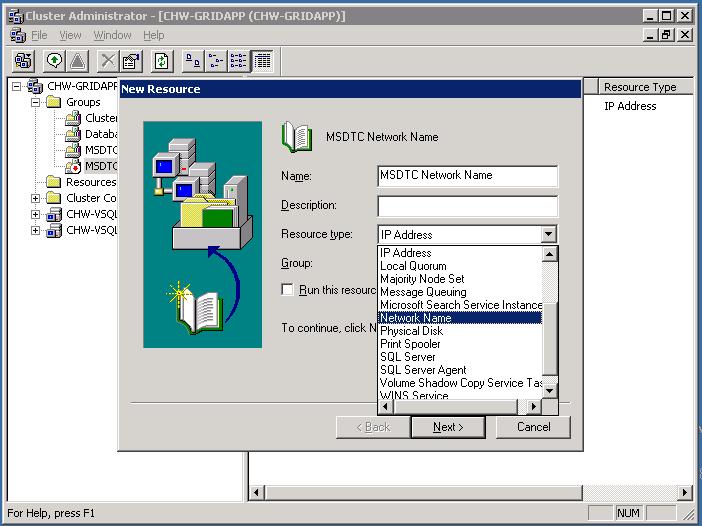The image size is (702, 526).
Task: Select the Resources folder in tree
Action: [x=91, y=182]
